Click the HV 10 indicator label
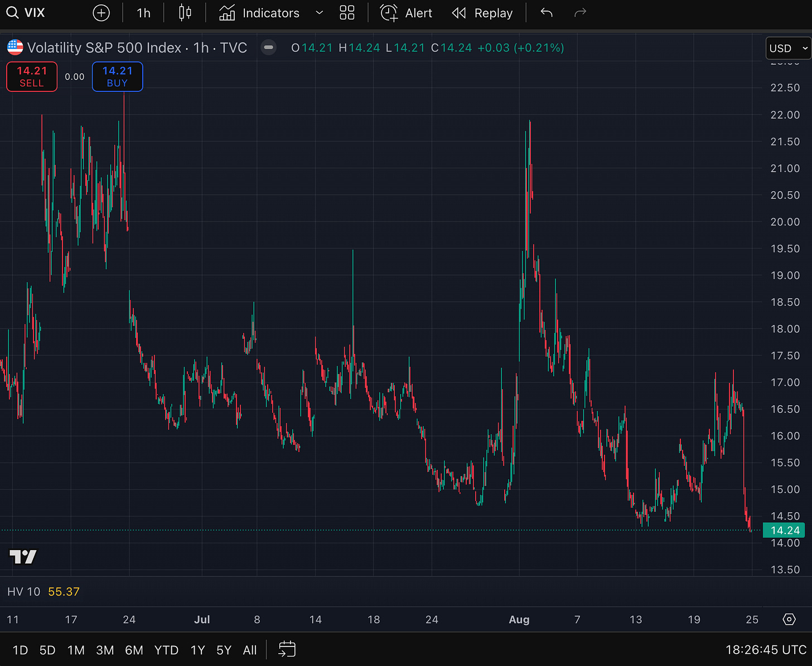 [24, 592]
